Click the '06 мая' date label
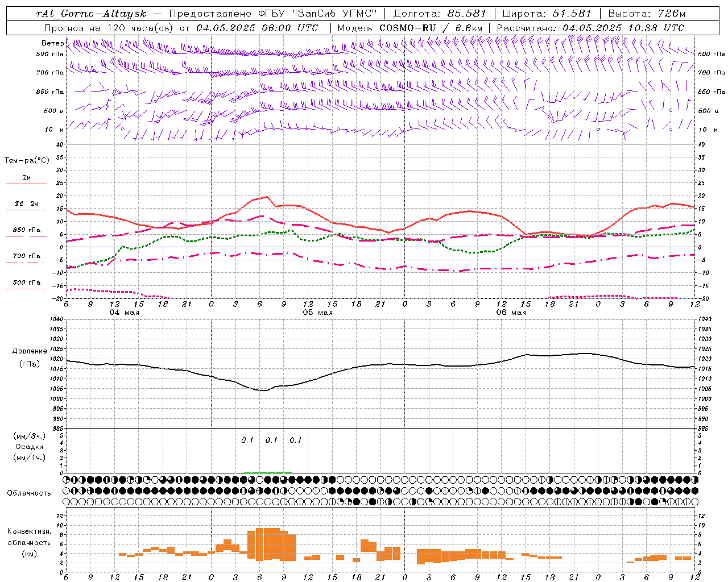 511,313
